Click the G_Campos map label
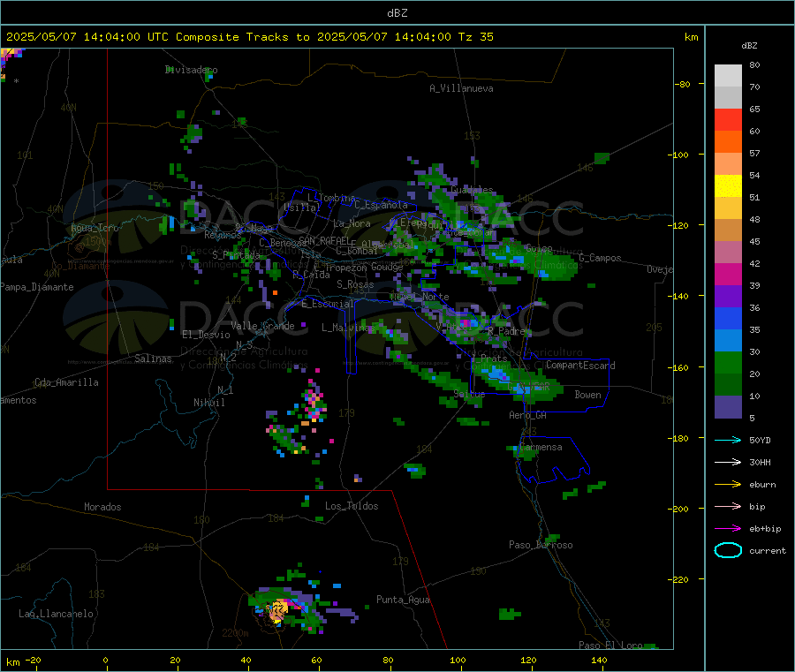Screen dimensions: 795x672 [600, 258]
